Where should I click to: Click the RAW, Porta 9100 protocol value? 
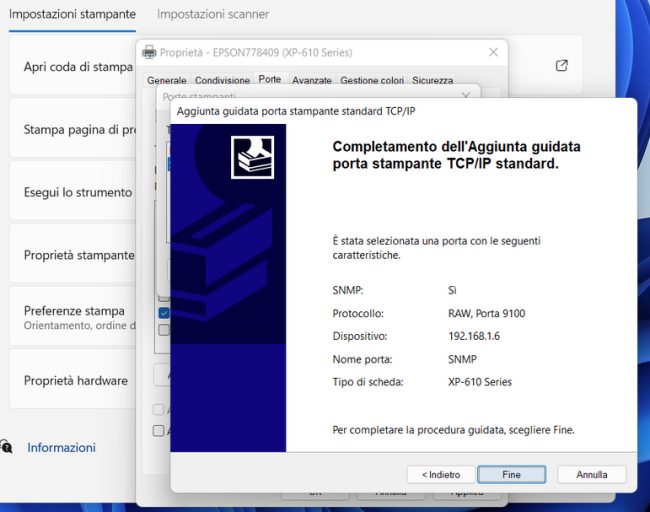click(487, 313)
